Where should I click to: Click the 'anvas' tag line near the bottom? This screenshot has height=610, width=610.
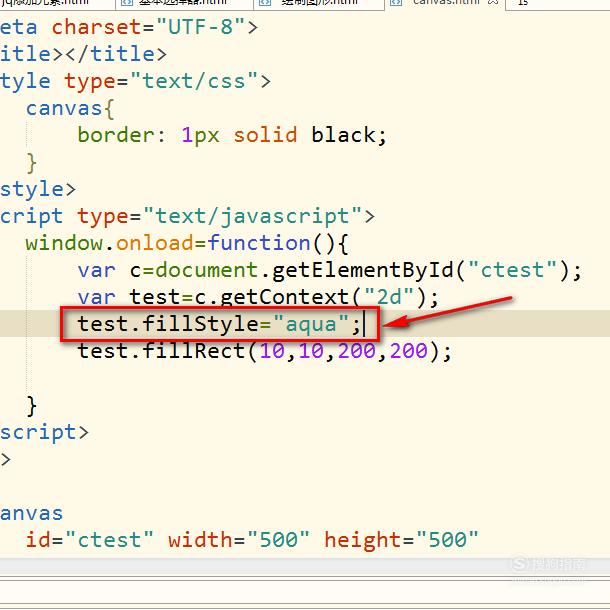tap(32, 514)
